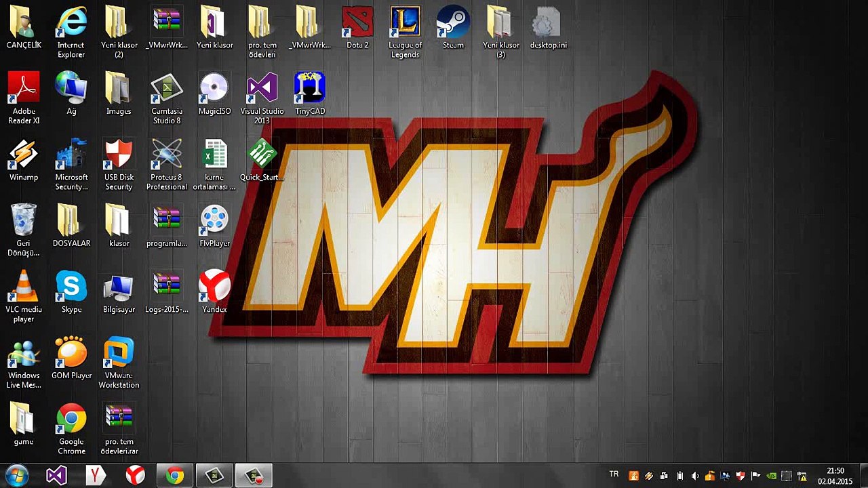The height and width of the screenshot is (488, 868).
Task: Click the USB Disk Security tray shield
Action: 741,476
